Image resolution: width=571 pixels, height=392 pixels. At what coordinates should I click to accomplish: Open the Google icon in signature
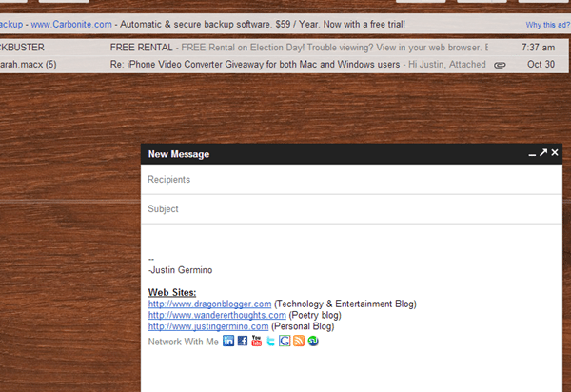[285, 341]
